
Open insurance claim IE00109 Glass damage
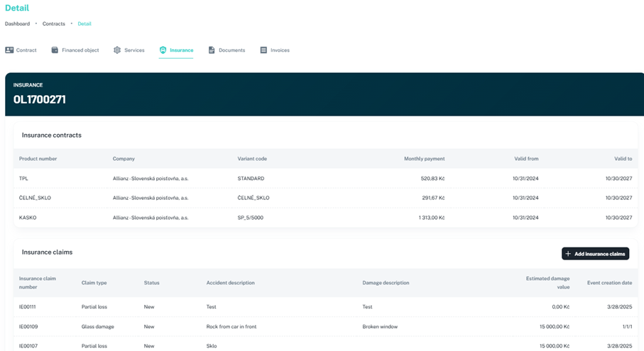pos(27,327)
